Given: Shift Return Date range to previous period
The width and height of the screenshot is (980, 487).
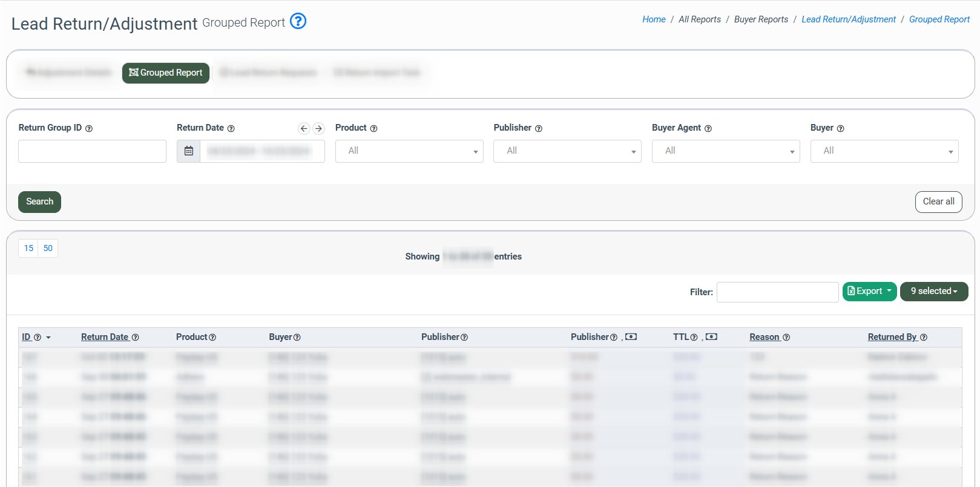Looking at the screenshot, I should tap(304, 128).
